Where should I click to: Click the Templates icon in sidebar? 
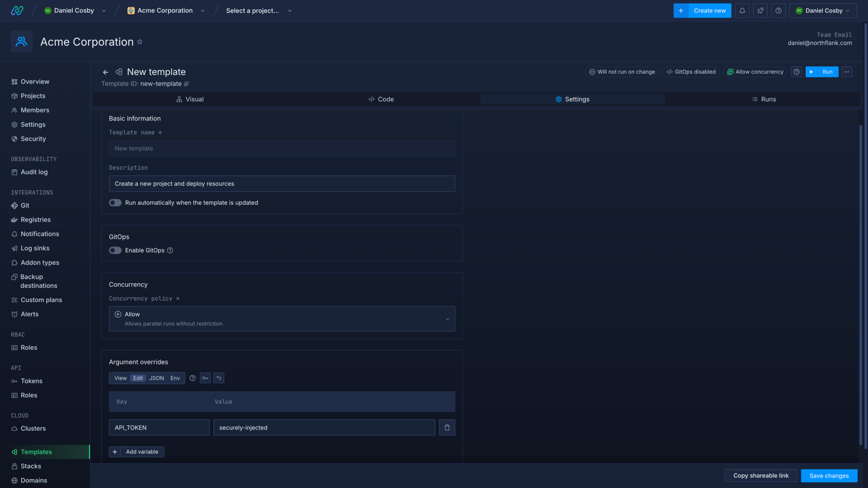[x=14, y=452]
